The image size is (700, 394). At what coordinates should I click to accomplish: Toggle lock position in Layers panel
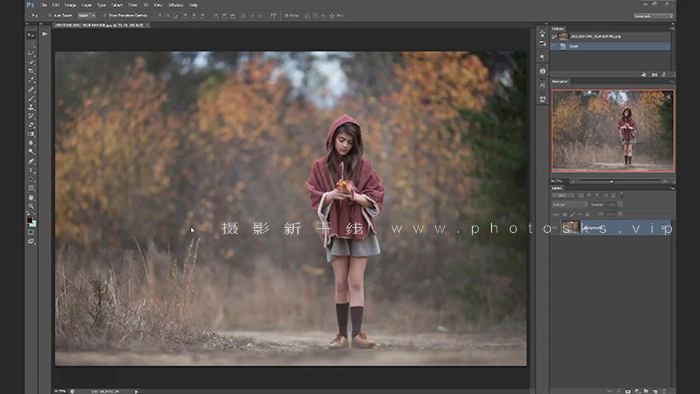pyautogui.click(x=580, y=215)
